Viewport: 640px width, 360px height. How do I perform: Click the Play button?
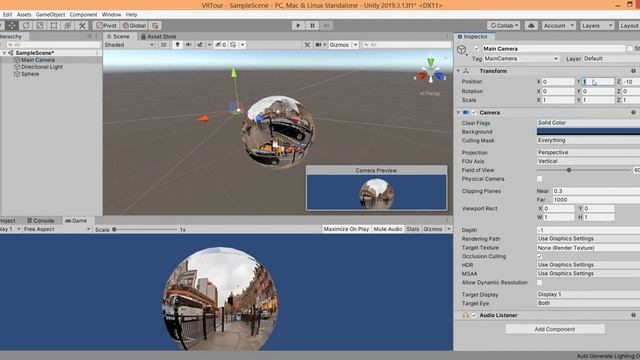click(x=298, y=25)
